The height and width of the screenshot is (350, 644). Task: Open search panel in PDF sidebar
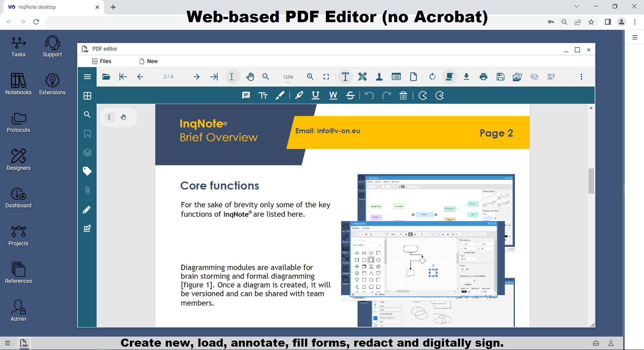click(87, 114)
